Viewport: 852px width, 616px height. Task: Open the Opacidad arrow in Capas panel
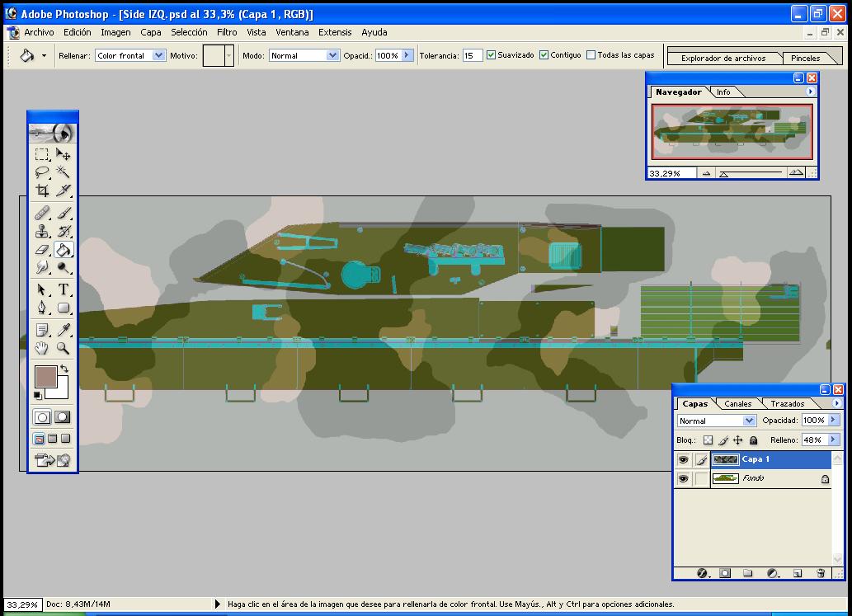(834, 420)
